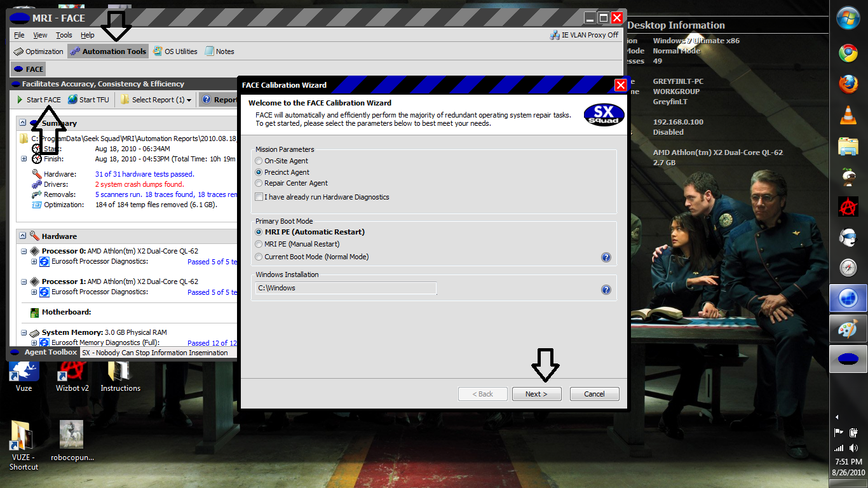Click the Start FACE play icon
Viewport: 868px width, 488px height.
[x=20, y=100]
